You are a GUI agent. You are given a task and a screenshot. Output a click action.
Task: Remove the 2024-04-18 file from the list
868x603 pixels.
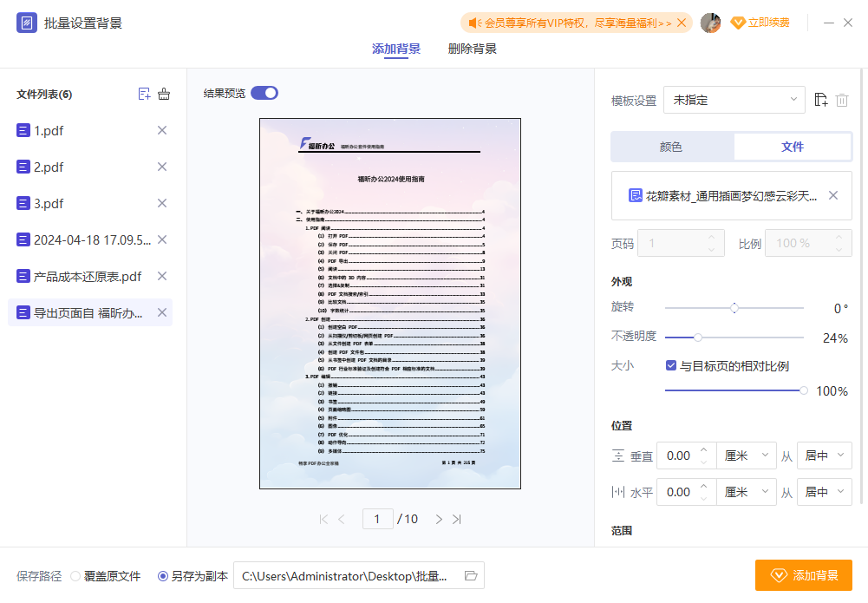[162, 239]
